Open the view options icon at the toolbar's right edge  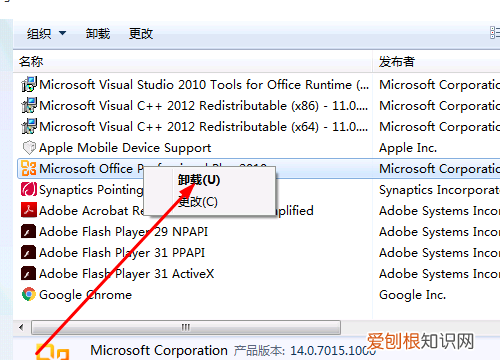(495, 33)
